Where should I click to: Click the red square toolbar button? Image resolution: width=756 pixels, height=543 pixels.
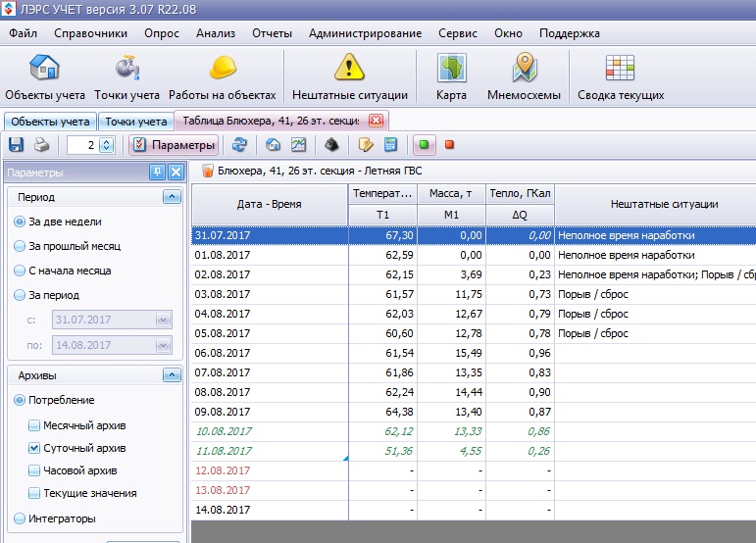[x=449, y=144]
